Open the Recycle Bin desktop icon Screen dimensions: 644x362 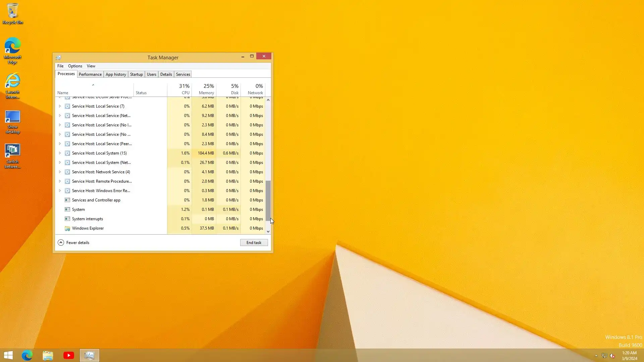(12, 13)
